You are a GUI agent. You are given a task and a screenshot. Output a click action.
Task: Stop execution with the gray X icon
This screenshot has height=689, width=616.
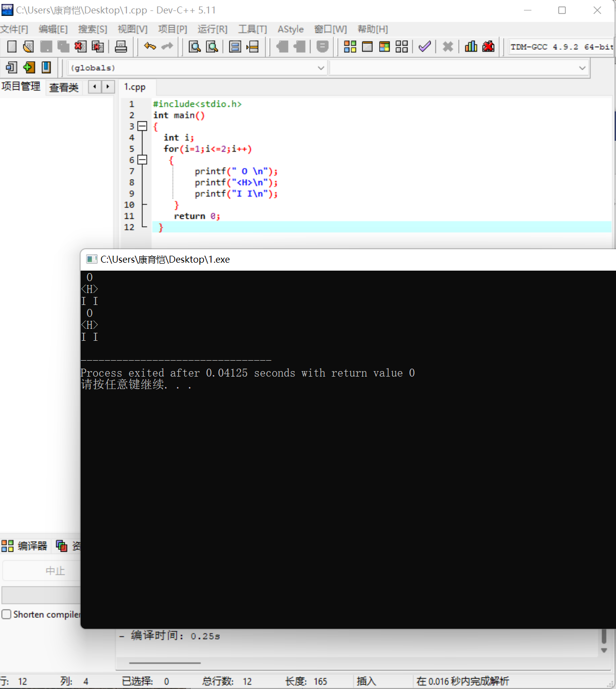448,47
